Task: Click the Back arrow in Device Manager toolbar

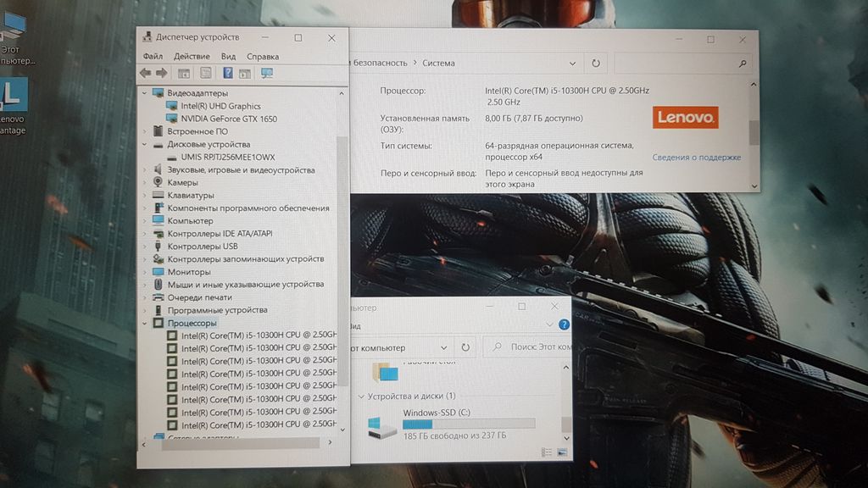Action: tap(146, 74)
